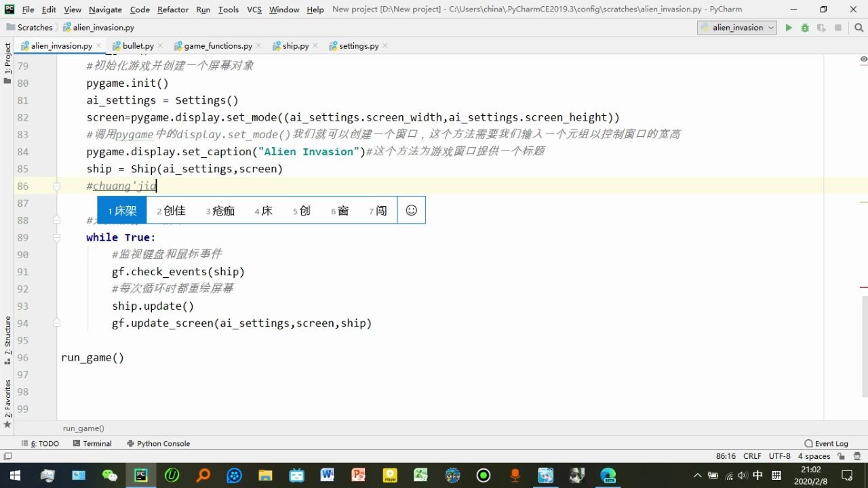Open the Refactor menu
The image size is (868, 488).
click(x=172, y=9)
